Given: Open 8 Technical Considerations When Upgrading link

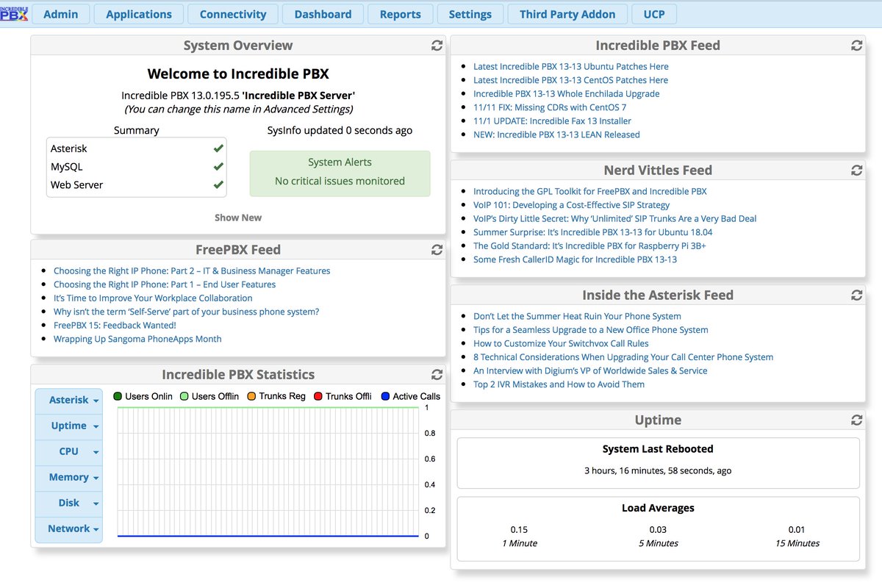Looking at the screenshot, I should (623, 357).
